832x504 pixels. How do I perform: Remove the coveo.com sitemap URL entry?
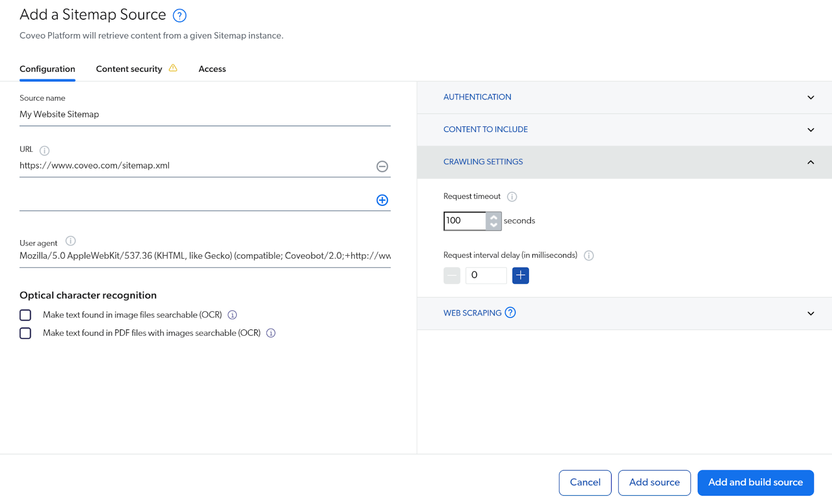pos(382,166)
